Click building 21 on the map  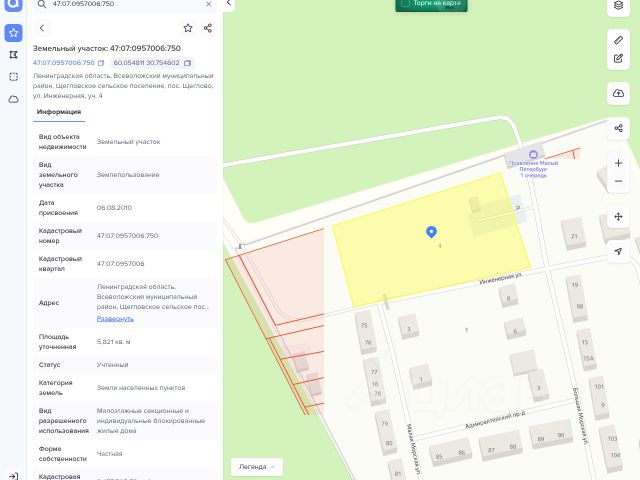[574, 235]
